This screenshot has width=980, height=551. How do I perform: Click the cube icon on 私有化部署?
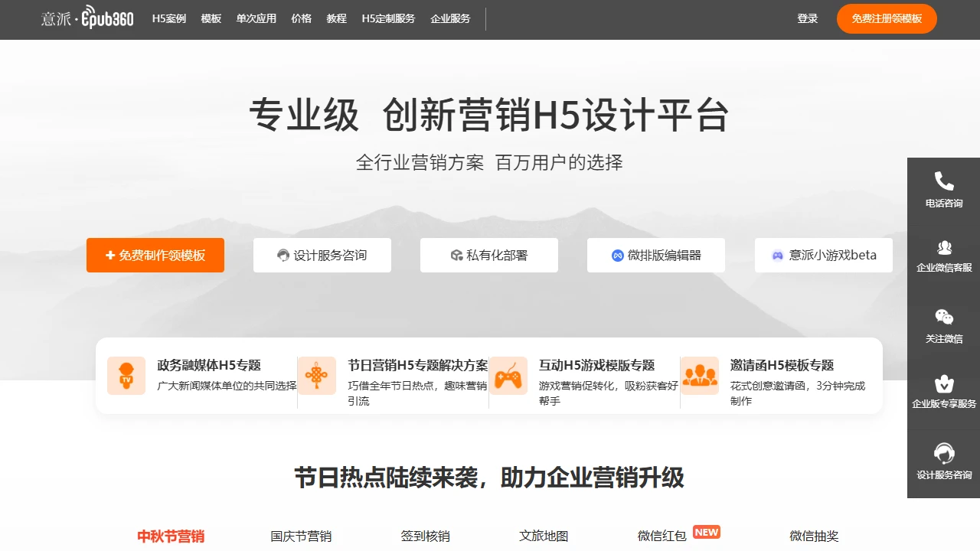pyautogui.click(x=456, y=256)
